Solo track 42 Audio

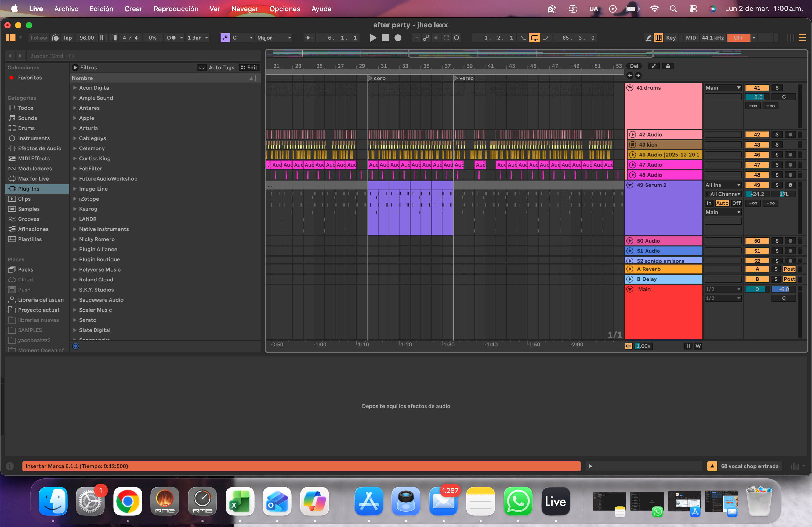point(777,135)
